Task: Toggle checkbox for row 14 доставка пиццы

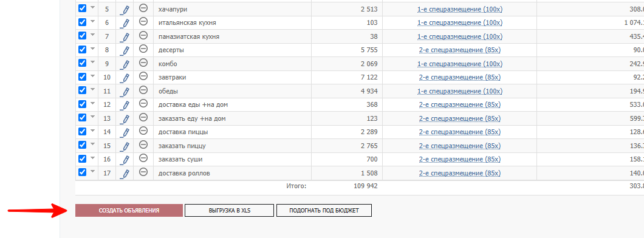Action: pyautogui.click(x=82, y=131)
